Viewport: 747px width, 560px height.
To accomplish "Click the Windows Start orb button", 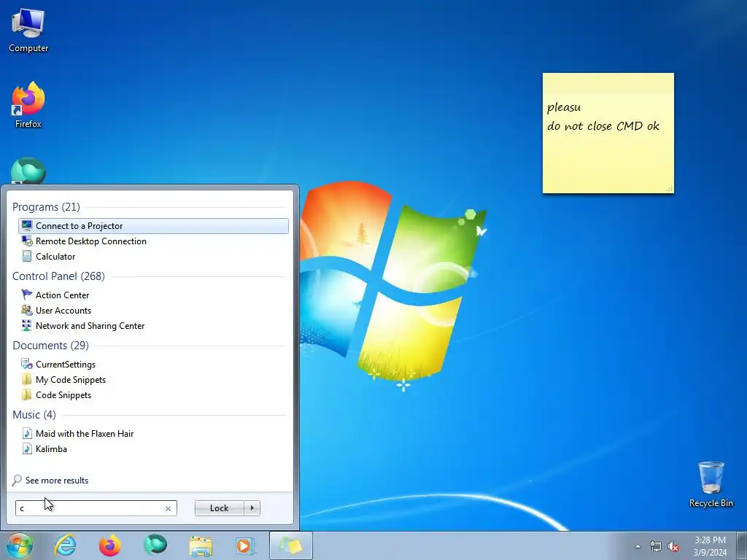I will [x=19, y=545].
